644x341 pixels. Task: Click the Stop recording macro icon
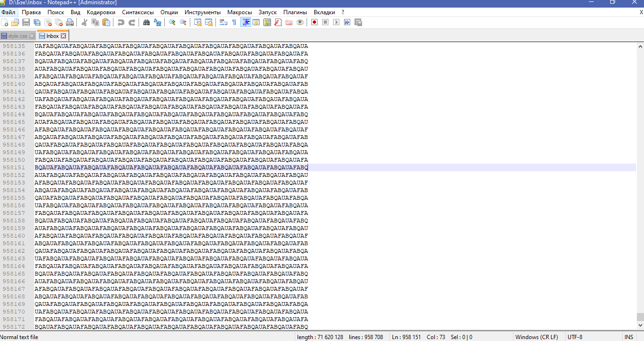coord(325,22)
